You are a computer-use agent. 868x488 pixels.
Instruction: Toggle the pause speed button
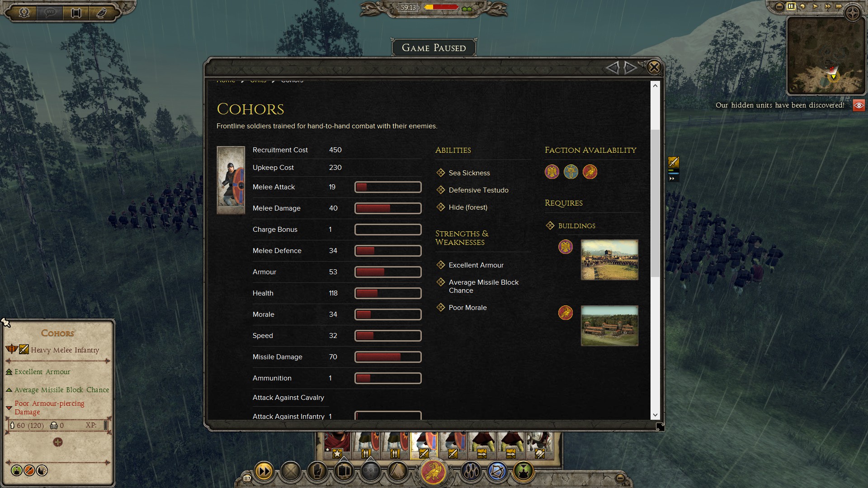point(791,6)
